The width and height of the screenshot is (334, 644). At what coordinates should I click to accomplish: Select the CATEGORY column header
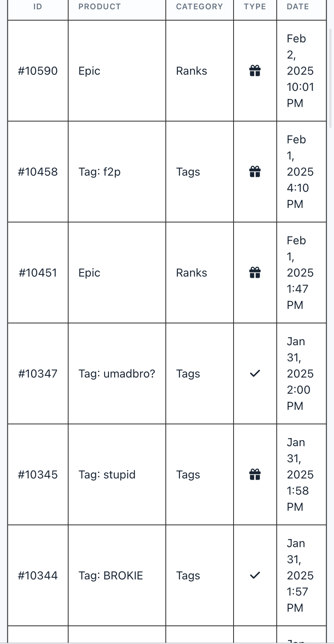(x=199, y=7)
